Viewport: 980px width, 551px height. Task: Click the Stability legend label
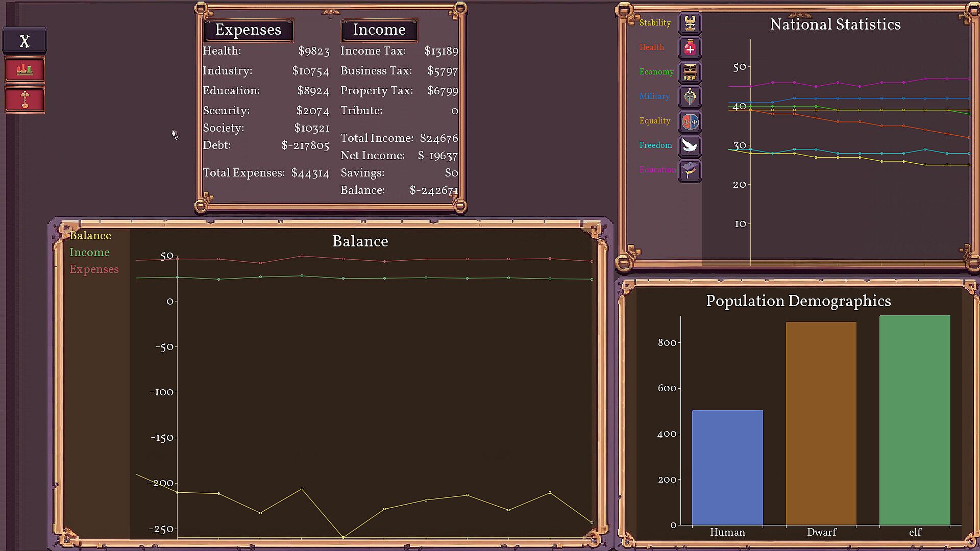[x=655, y=23]
